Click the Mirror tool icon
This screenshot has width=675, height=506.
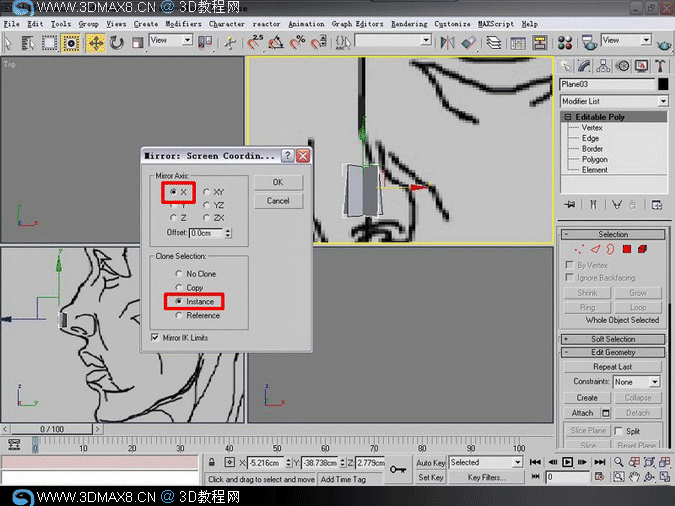tap(448, 43)
